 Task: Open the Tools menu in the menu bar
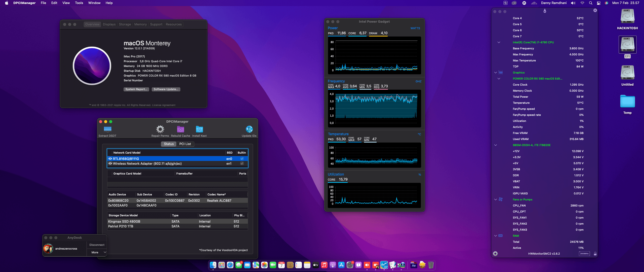coord(79,3)
